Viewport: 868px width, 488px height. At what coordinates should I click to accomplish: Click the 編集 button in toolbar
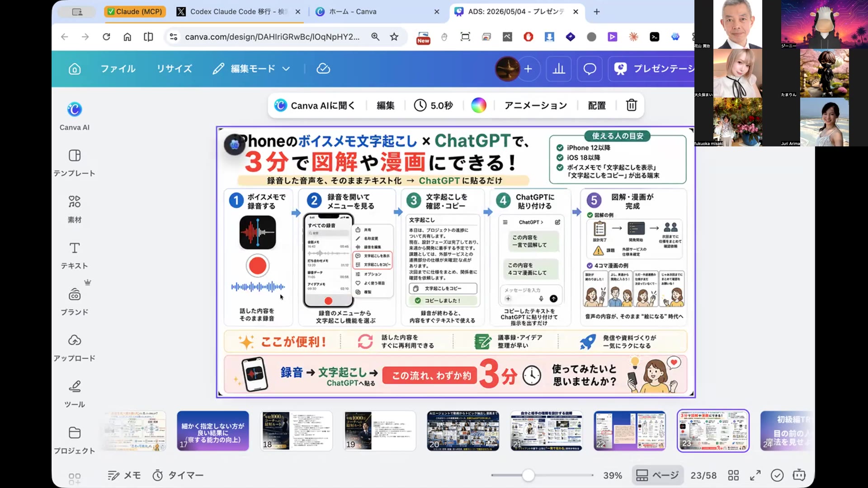[x=386, y=105]
